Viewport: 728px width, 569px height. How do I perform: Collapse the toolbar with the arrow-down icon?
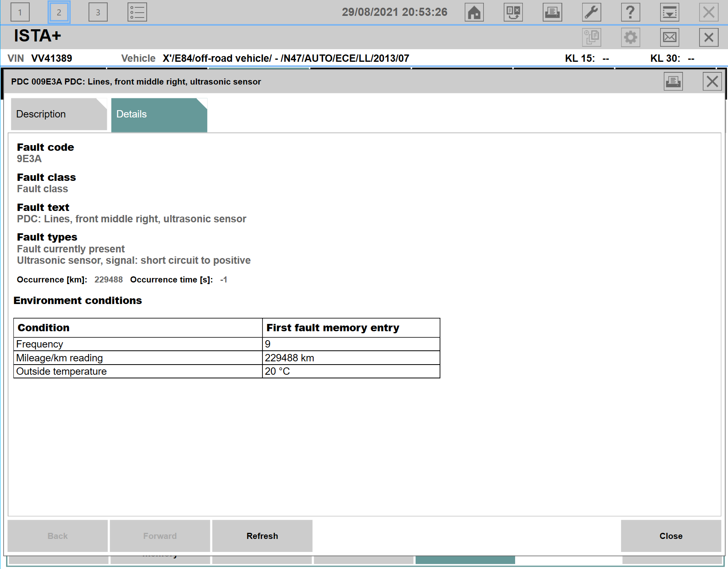tap(669, 12)
